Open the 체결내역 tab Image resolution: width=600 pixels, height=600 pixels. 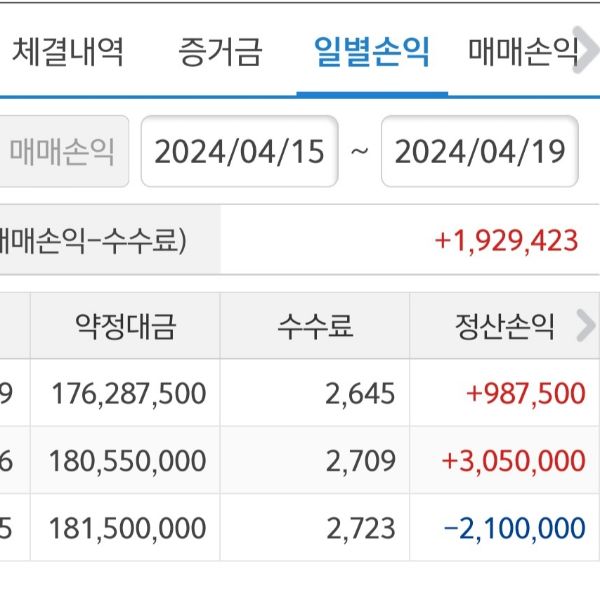[68, 52]
